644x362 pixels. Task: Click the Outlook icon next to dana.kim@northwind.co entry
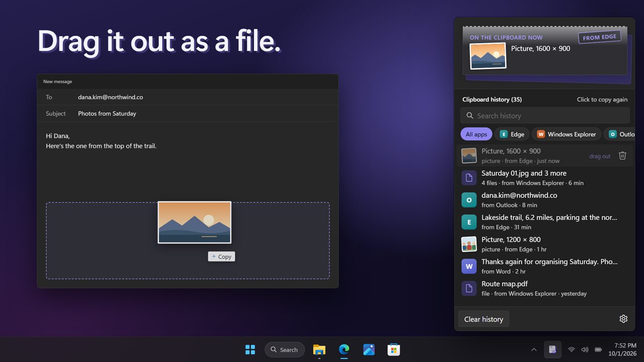coord(469,200)
